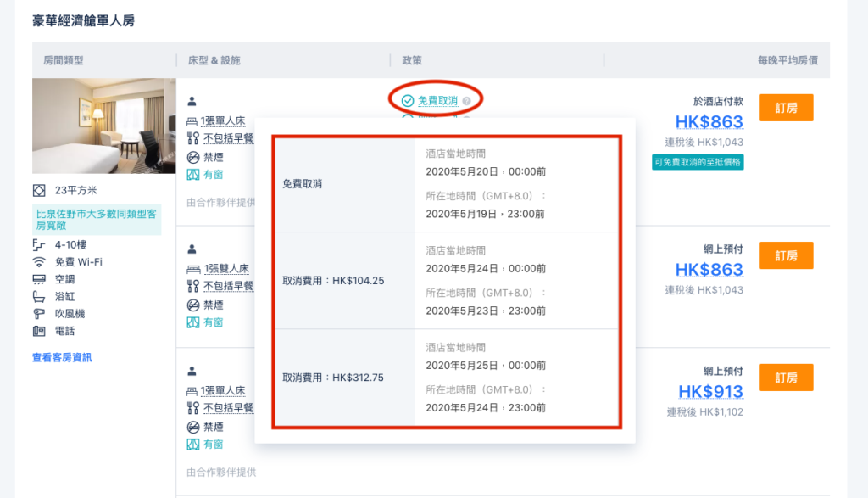Click the 房間類型 column header
868x498 pixels.
coord(64,60)
